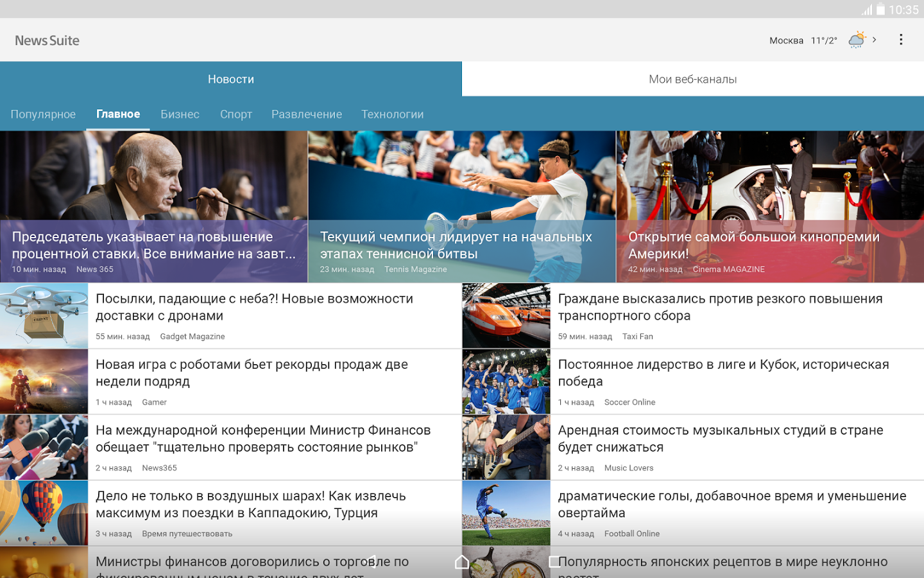
Task: Open the tennis champion featured story
Action: tap(461, 207)
